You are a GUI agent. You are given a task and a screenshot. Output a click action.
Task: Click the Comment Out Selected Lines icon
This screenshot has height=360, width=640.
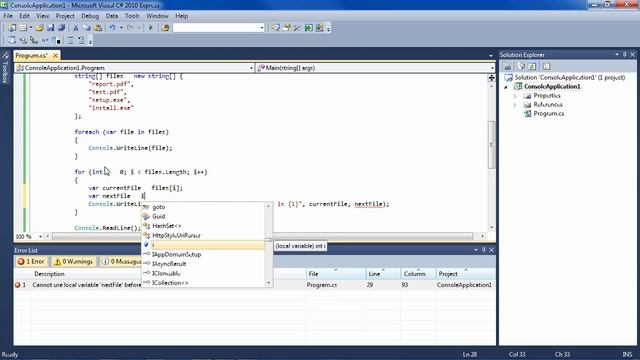pos(70,40)
